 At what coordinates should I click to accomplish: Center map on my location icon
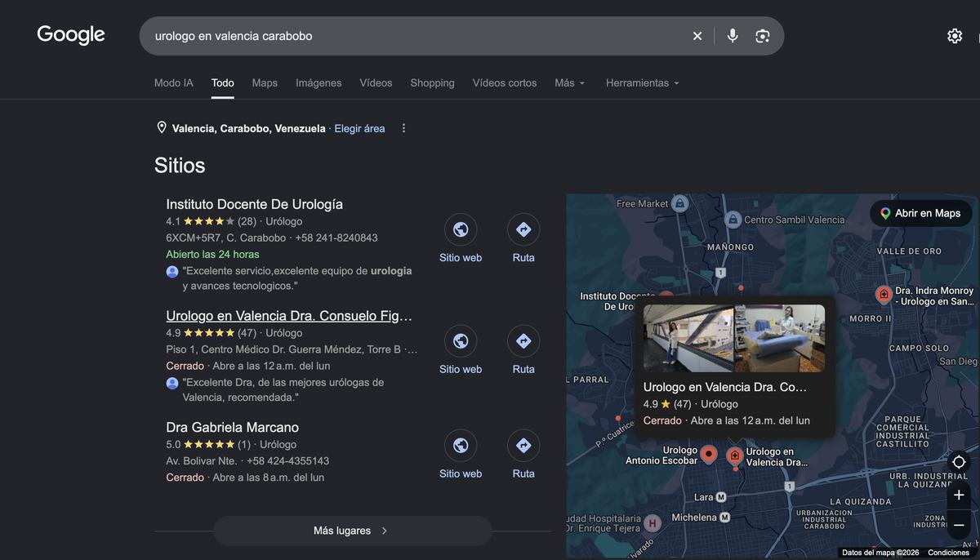pyautogui.click(x=959, y=462)
